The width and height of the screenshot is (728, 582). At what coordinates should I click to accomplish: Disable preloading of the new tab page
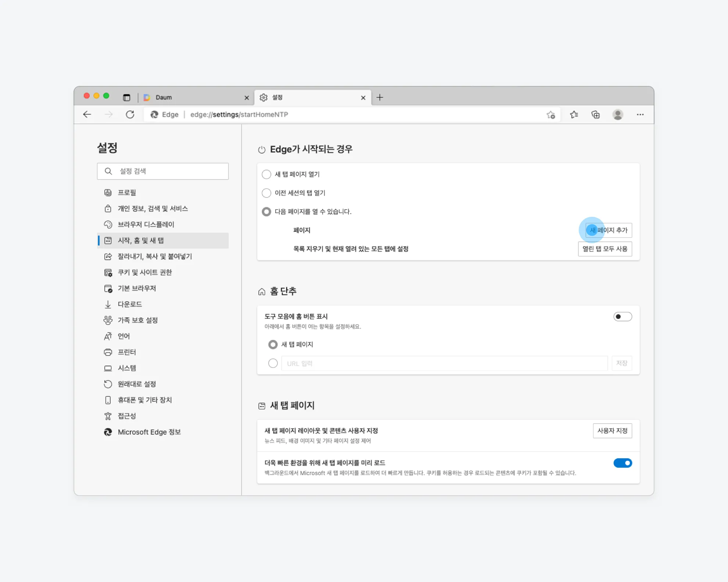coord(622,463)
